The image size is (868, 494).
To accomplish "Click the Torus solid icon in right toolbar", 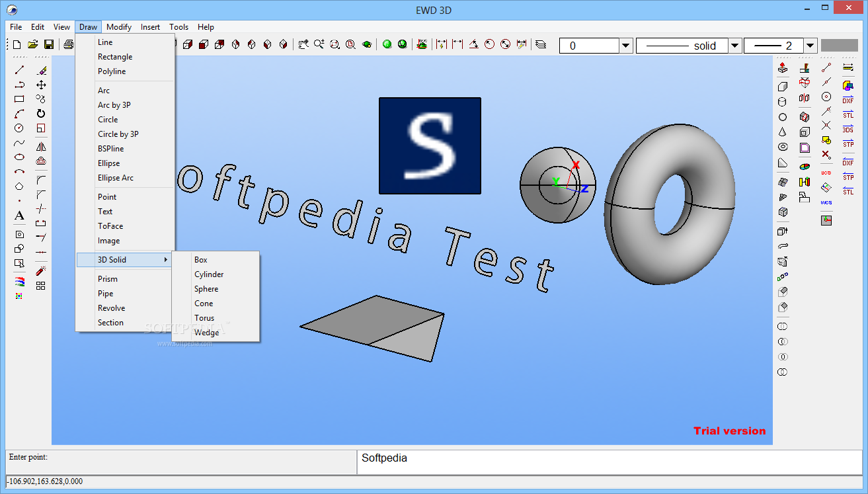I will click(x=783, y=147).
